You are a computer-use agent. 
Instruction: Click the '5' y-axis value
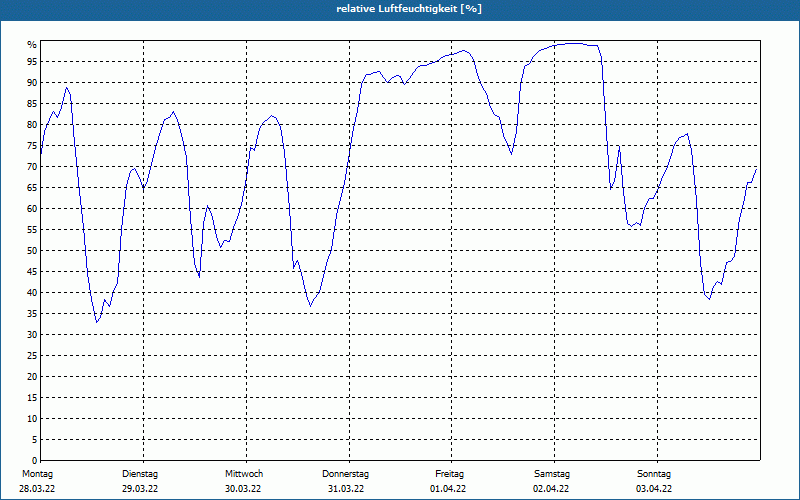35,440
